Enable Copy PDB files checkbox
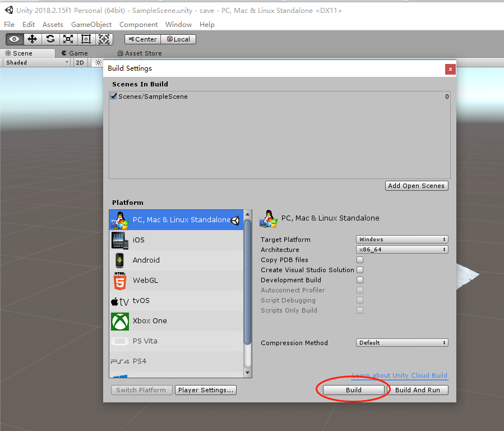 pyautogui.click(x=360, y=260)
